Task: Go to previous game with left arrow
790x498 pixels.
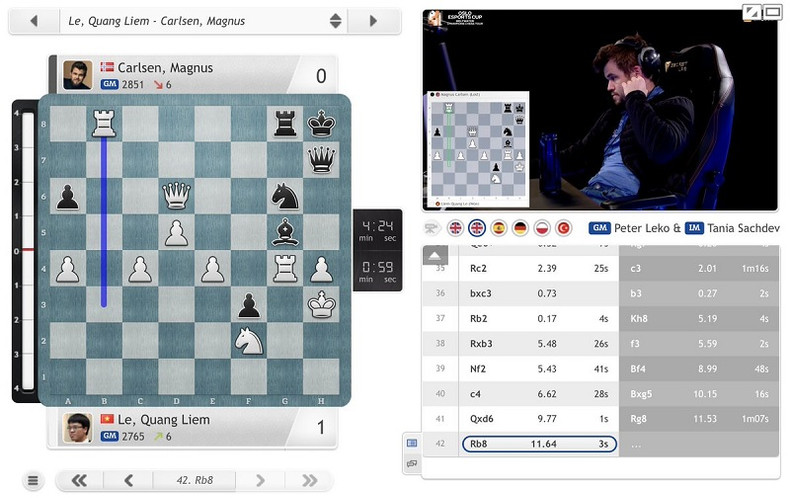Action: (34, 20)
